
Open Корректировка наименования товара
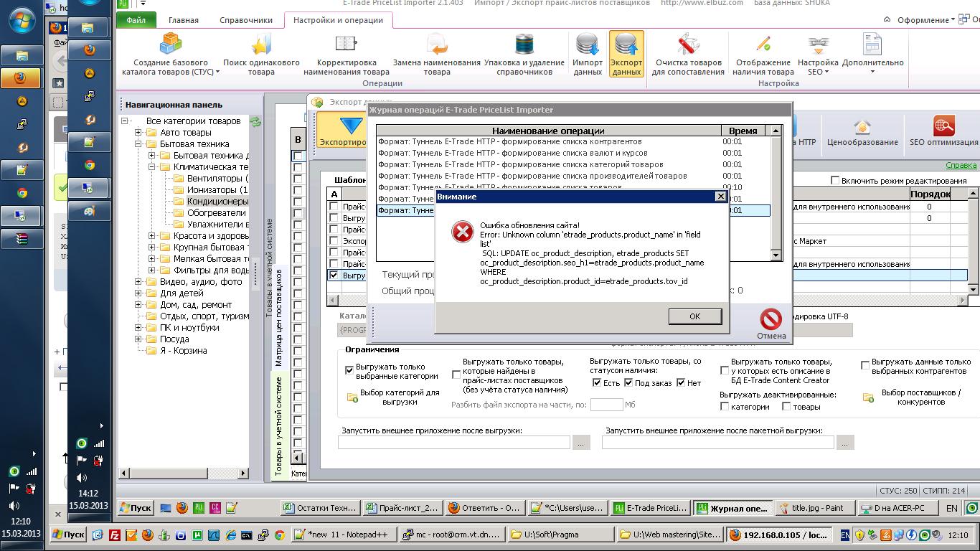point(346,55)
